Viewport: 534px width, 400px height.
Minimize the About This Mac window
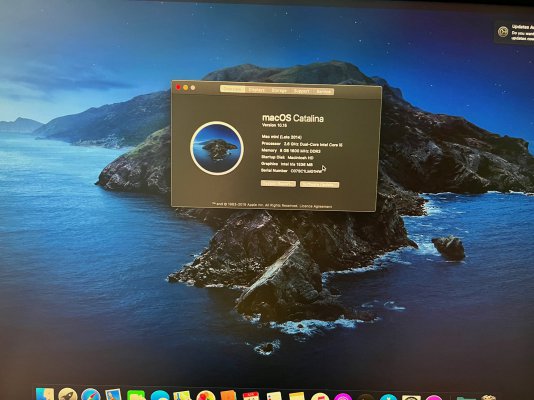[186, 88]
